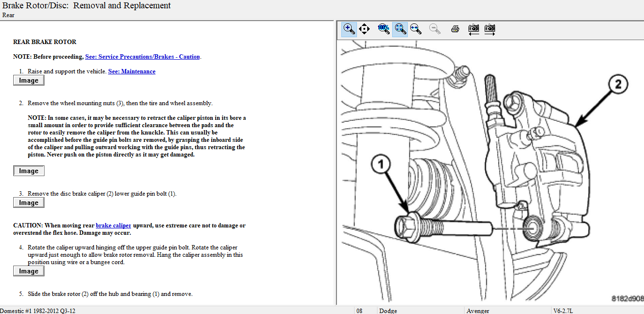Click the fit-to-window zoom icon
The width and height of the screenshot is (644, 314).
pos(400,29)
